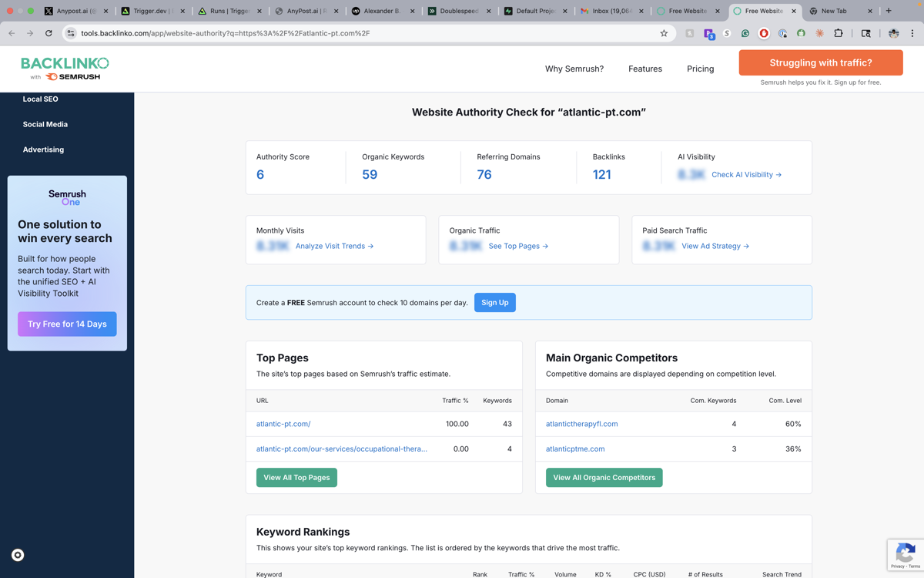This screenshot has height=578, width=924.
Task: Open the purple extension with badge 3
Action: [709, 33]
